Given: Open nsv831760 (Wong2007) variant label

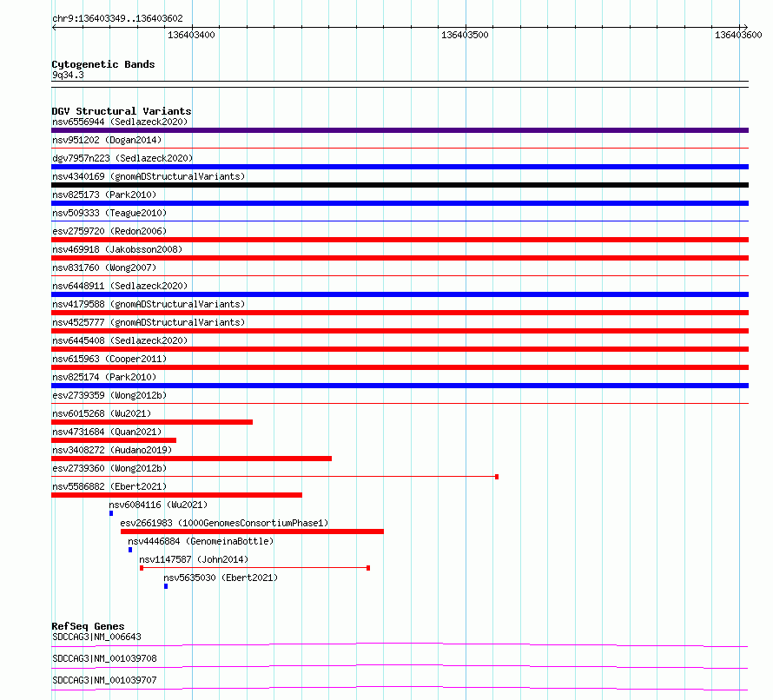Looking at the screenshot, I should 104,267.
